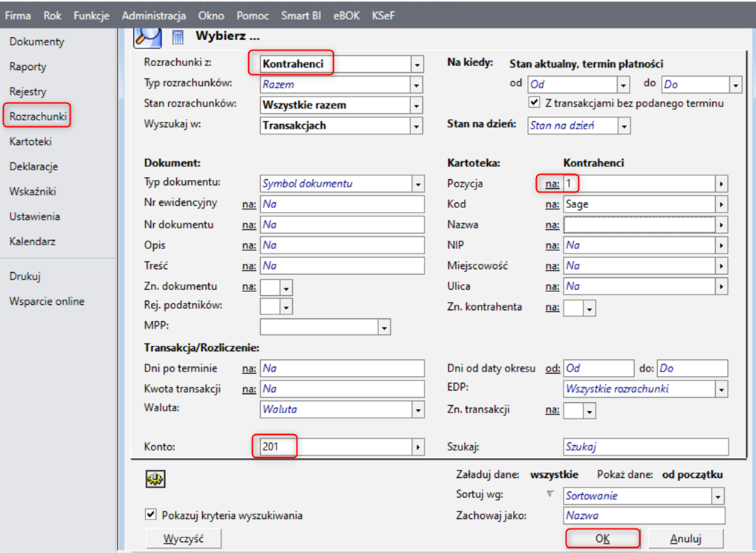Open the EDP 'Wszystkie rozrachunki' dropdown

point(722,389)
